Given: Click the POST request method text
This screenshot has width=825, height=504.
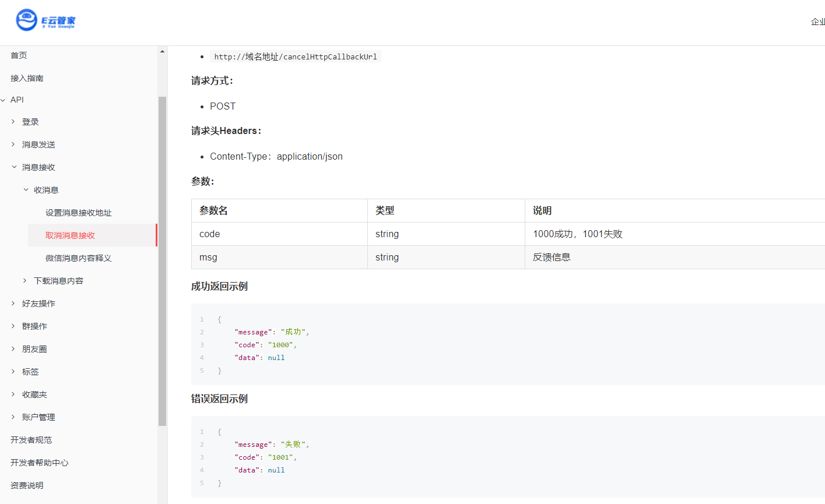Looking at the screenshot, I should [223, 106].
